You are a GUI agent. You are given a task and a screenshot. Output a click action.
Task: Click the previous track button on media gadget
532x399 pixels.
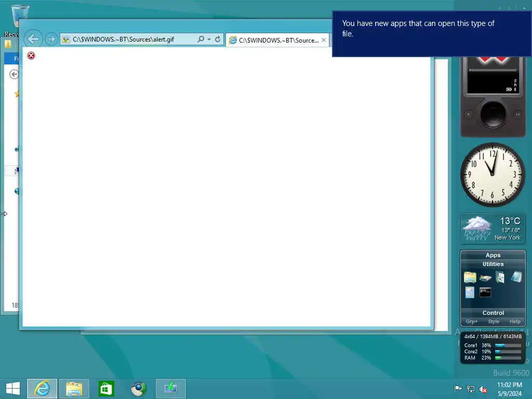[x=469, y=114]
